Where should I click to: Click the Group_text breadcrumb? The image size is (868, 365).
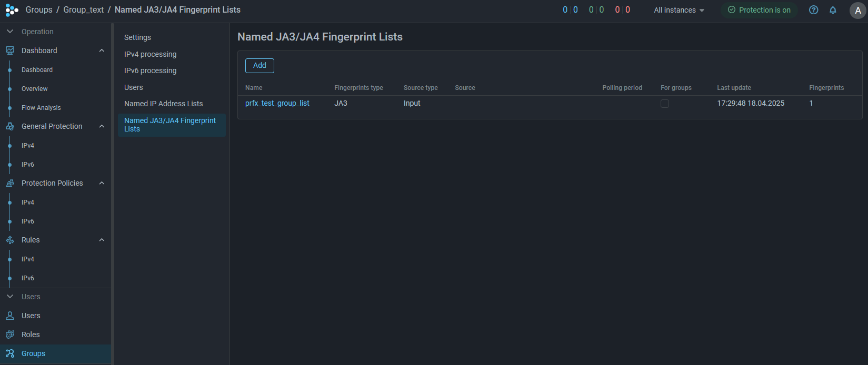(83, 10)
